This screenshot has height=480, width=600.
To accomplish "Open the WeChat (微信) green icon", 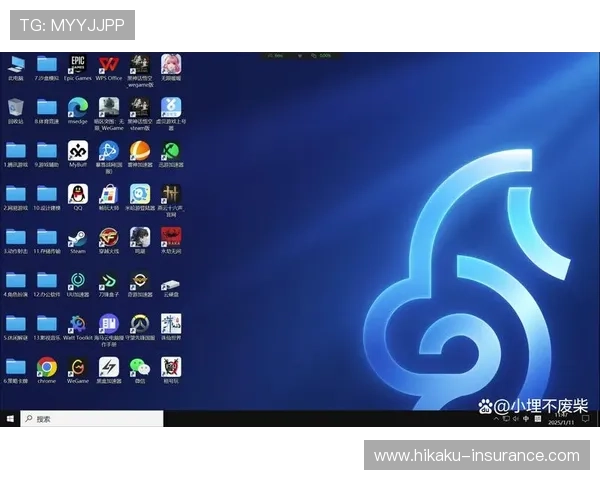I will (139, 367).
